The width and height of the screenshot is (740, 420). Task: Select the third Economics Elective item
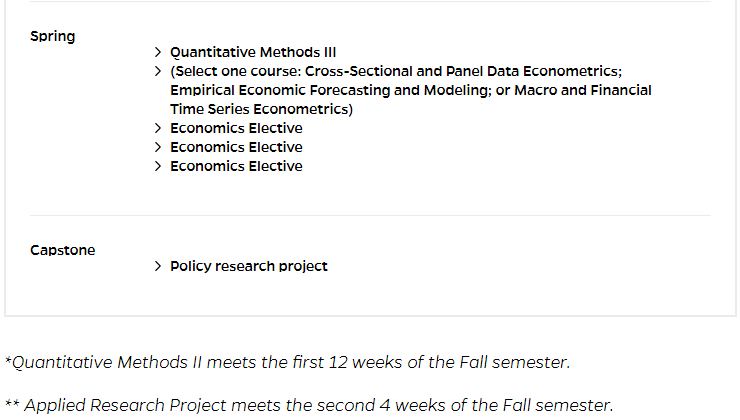[236, 166]
